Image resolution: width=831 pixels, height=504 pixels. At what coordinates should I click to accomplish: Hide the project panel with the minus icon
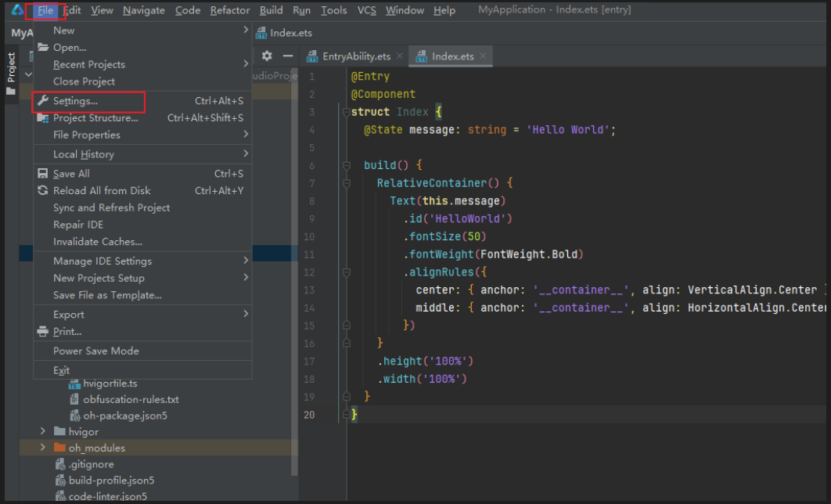(x=288, y=56)
